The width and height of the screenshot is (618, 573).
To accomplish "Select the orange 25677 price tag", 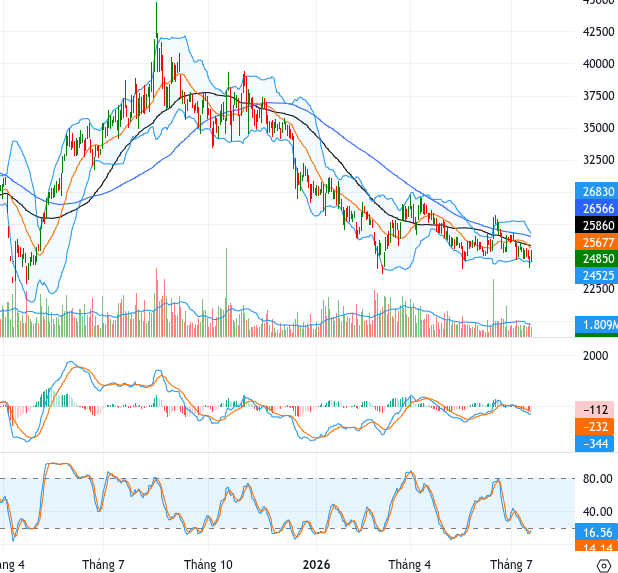I will [596, 242].
